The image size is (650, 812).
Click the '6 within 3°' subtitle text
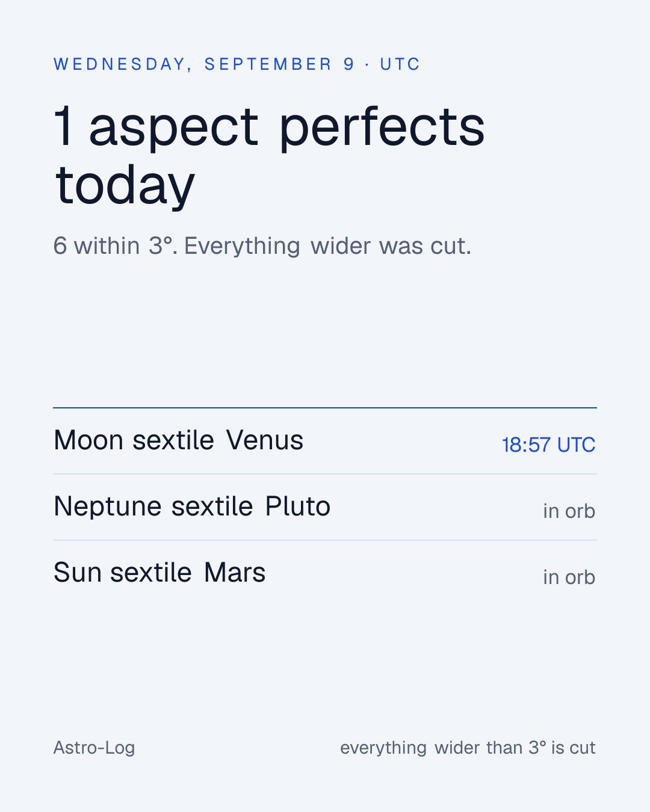pyautogui.click(x=262, y=246)
